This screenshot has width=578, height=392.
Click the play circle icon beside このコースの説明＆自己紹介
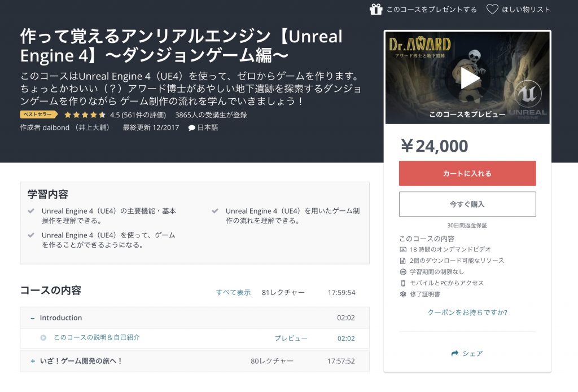click(x=43, y=338)
